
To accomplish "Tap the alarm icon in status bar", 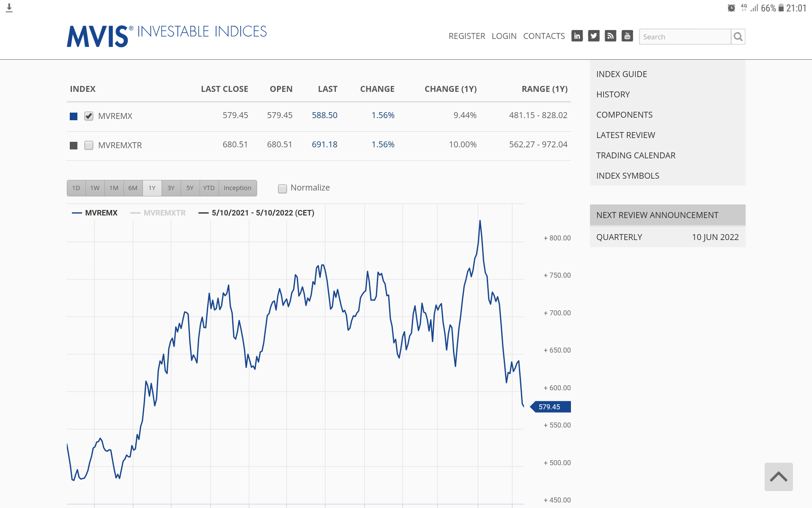I will point(731,8).
